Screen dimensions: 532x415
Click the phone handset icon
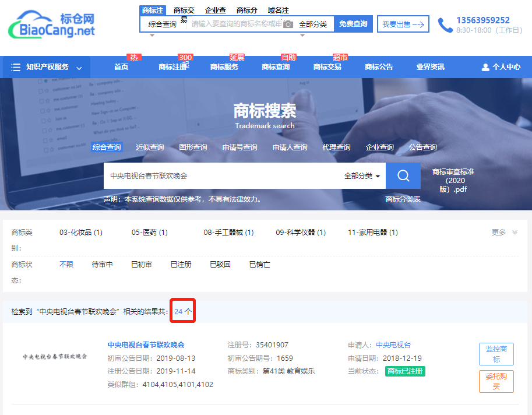(445, 25)
